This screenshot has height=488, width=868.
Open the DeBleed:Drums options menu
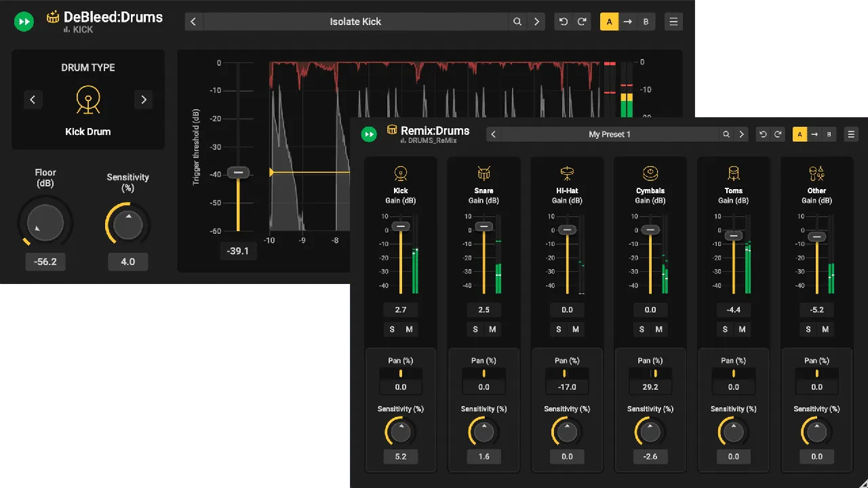pyautogui.click(x=673, y=21)
